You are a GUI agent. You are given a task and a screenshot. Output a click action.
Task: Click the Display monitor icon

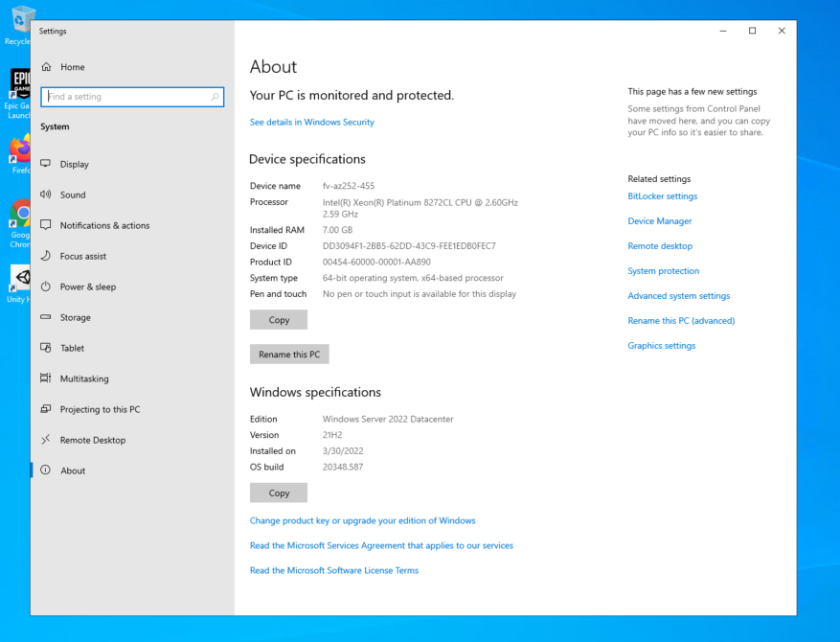point(46,164)
